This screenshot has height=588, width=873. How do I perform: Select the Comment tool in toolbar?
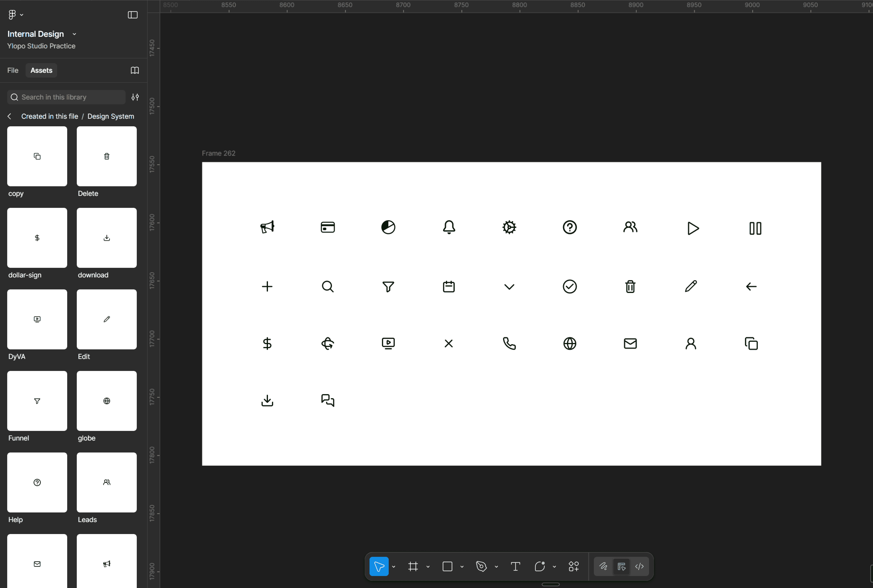pyautogui.click(x=539, y=566)
